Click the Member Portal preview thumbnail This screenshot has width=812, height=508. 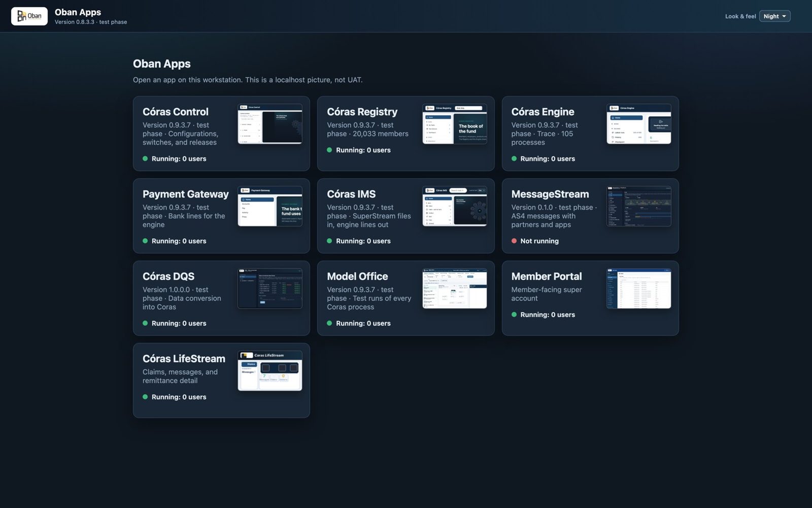point(639,289)
